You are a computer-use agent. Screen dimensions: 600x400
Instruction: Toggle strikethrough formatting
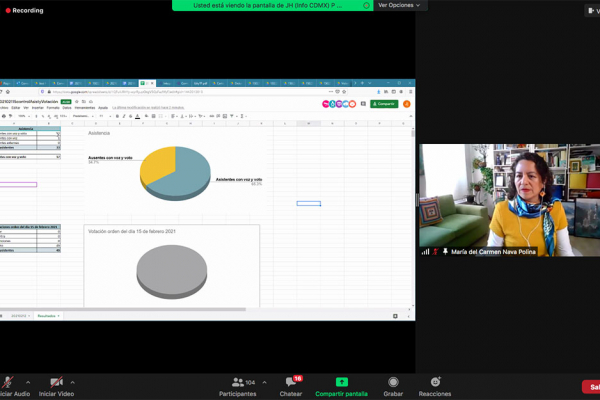tap(130, 116)
